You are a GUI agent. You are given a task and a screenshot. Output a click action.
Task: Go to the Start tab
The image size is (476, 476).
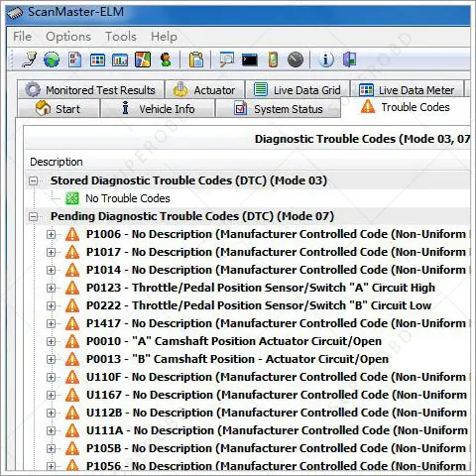tap(59, 108)
